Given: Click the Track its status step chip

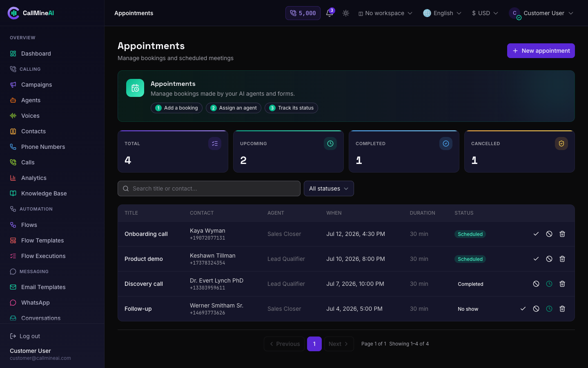Looking at the screenshot, I should pos(291,108).
